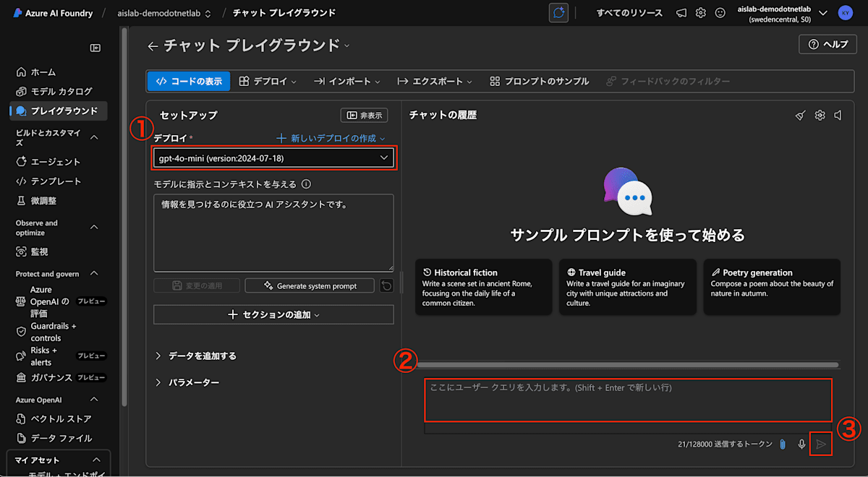Click the microphone icon
Viewport: 868px width, 477px height.
(x=801, y=444)
